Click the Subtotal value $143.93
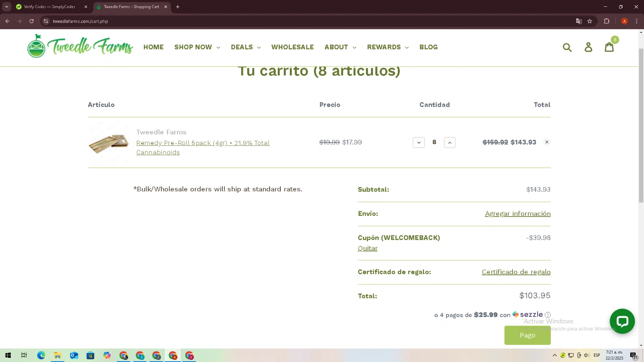 (538, 190)
